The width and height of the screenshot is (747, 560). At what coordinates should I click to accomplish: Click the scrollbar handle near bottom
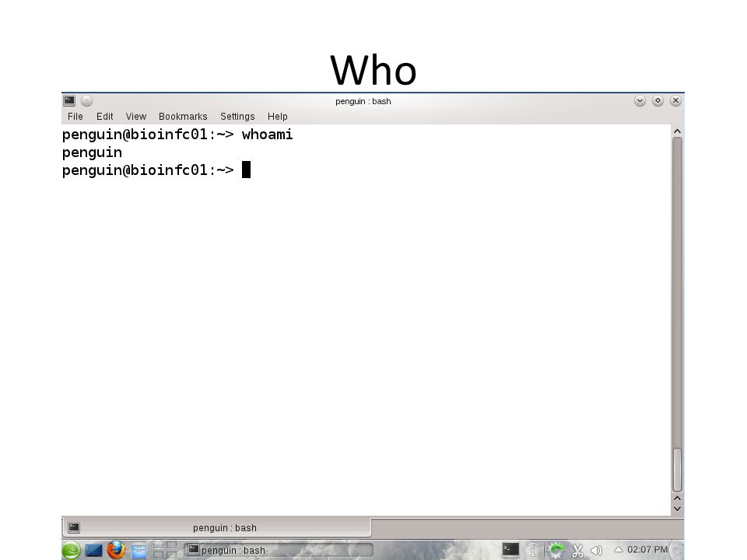point(677,470)
